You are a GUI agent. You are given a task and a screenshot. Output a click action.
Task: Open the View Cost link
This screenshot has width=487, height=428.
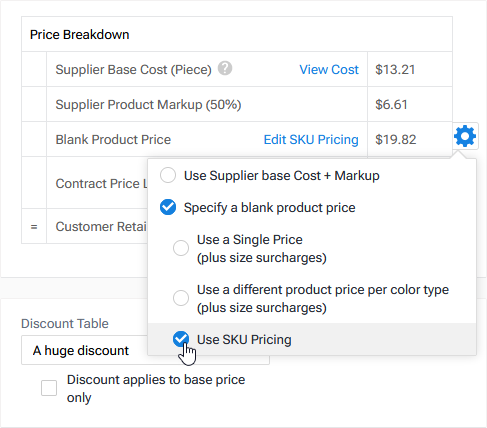(329, 70)
